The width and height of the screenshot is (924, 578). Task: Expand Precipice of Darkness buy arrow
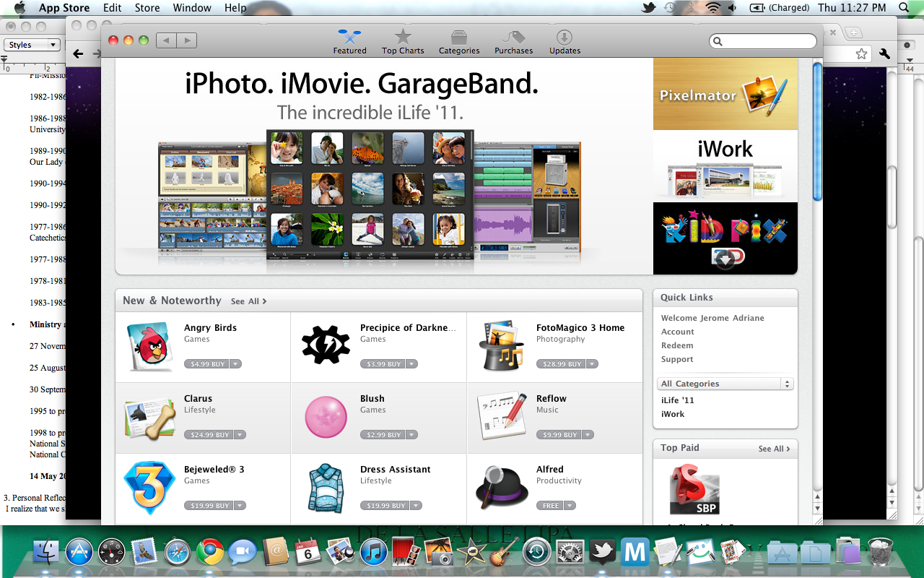pyautogui.click(x=411, y=364)
